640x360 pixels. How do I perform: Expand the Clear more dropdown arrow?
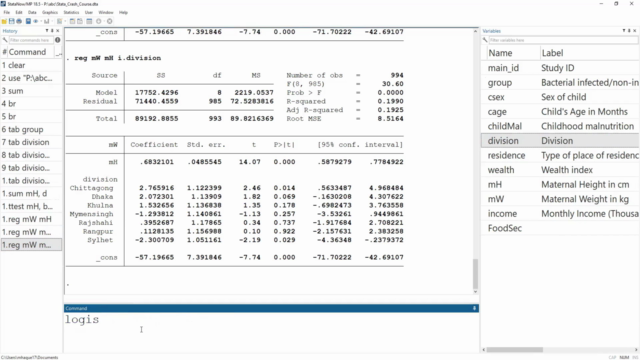[104, 21]
